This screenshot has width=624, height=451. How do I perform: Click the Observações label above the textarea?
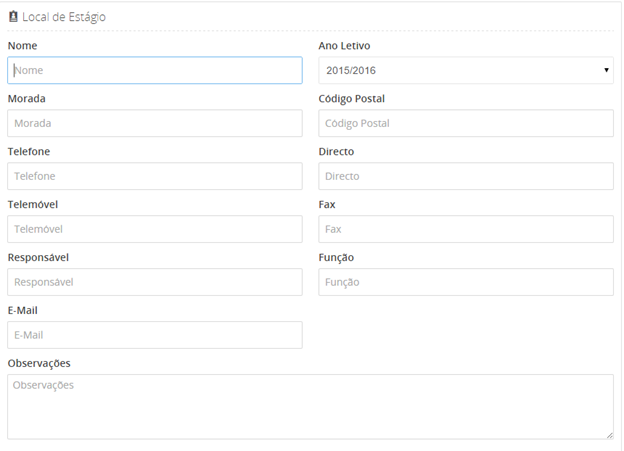[x=39, y=363]
